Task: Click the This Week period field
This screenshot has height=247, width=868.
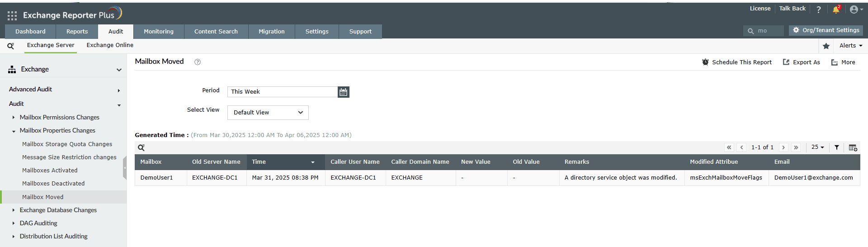Action: pos(283,92)
